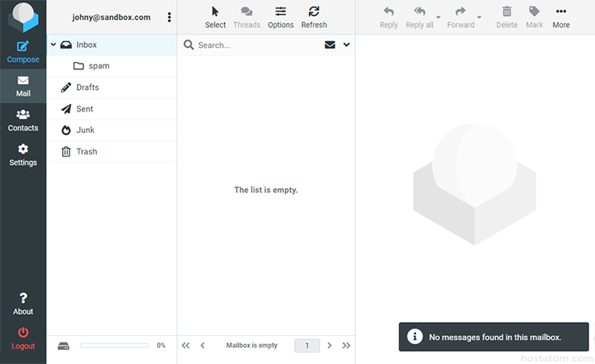Open the About help icon

[23, 298]
